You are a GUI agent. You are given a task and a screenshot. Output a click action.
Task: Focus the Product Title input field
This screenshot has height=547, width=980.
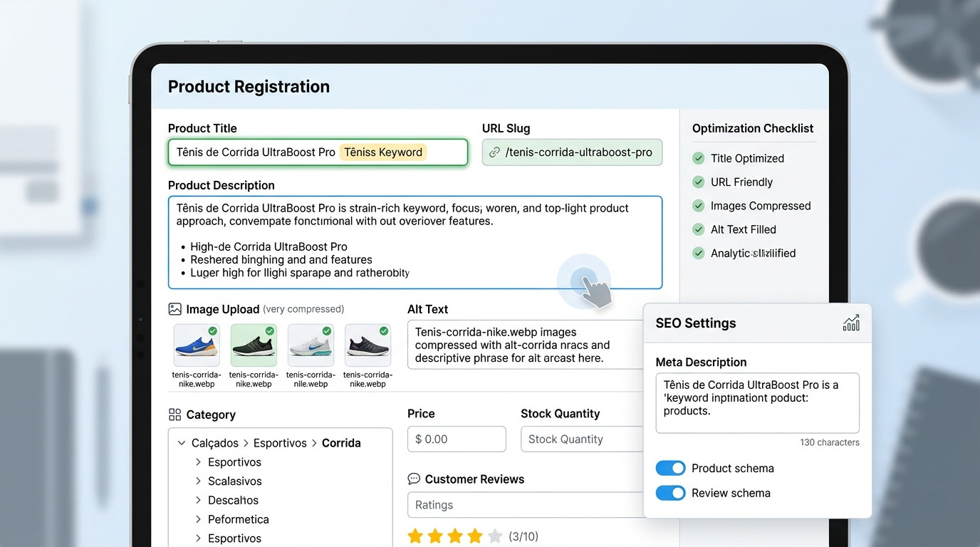[x=318, y=152]
